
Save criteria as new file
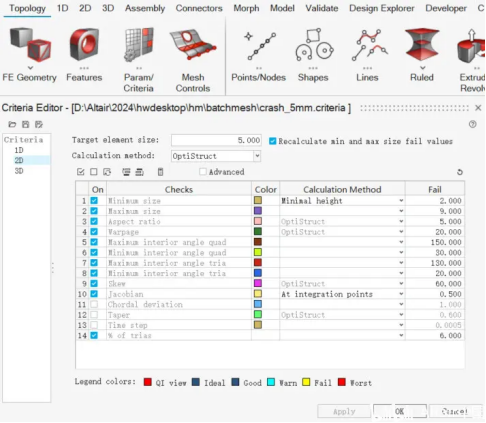[39, 125]
